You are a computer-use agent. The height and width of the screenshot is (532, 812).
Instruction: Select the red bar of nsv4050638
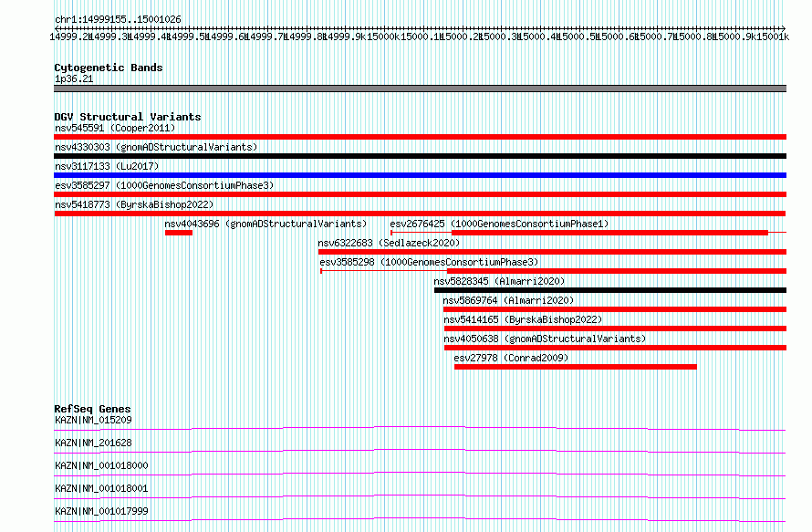(615, 348)
